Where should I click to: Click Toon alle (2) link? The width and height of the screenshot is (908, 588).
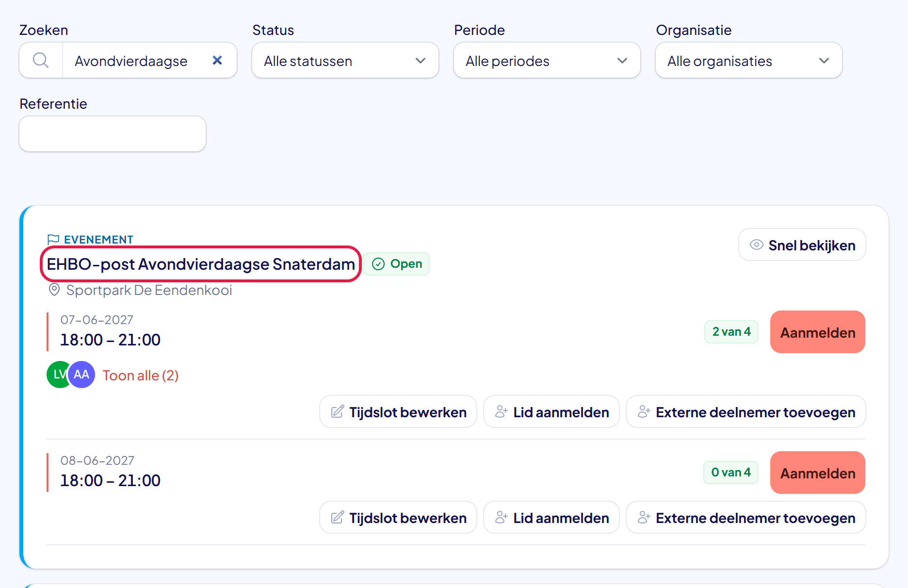point(141,376)
